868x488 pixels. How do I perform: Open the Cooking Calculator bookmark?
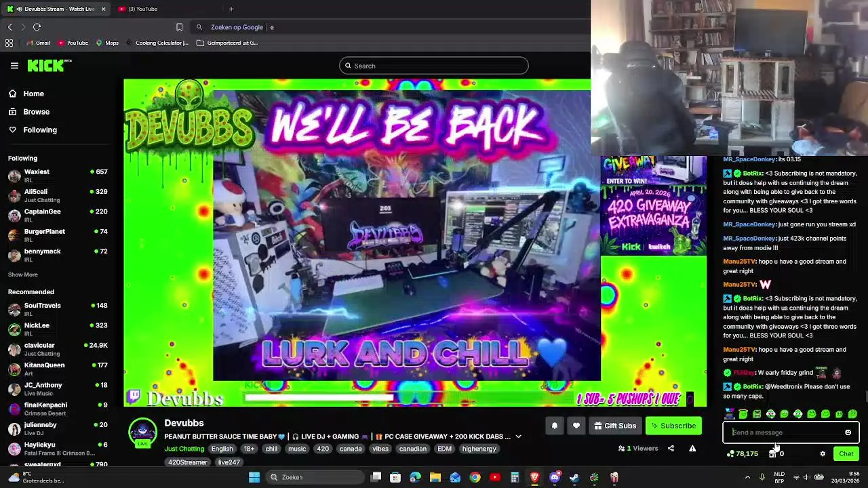[x=157, y=43]
